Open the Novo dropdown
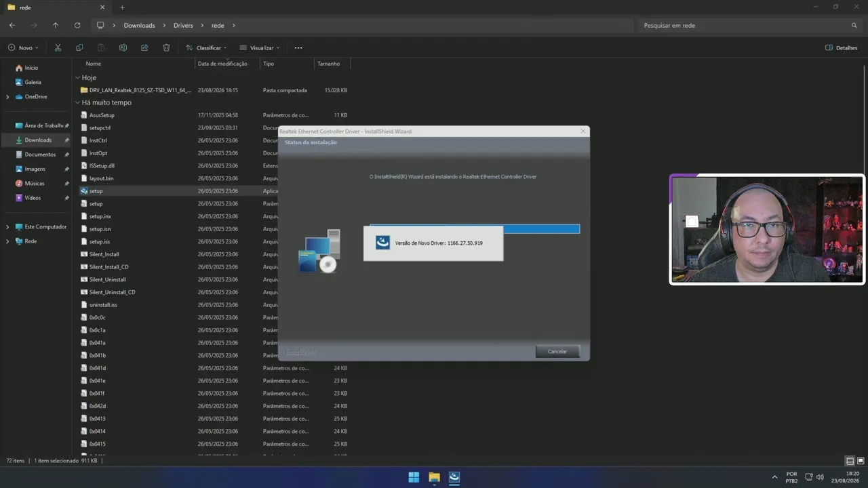This screenshot has height=488, width=868. (x=23, y=47)
